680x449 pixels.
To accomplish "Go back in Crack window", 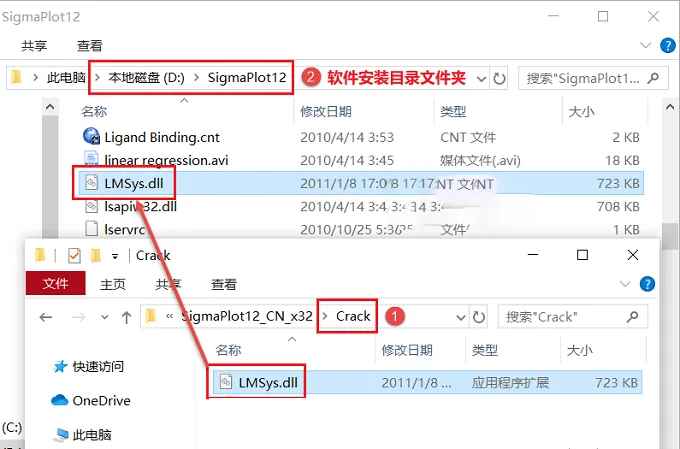I will 46,318.
